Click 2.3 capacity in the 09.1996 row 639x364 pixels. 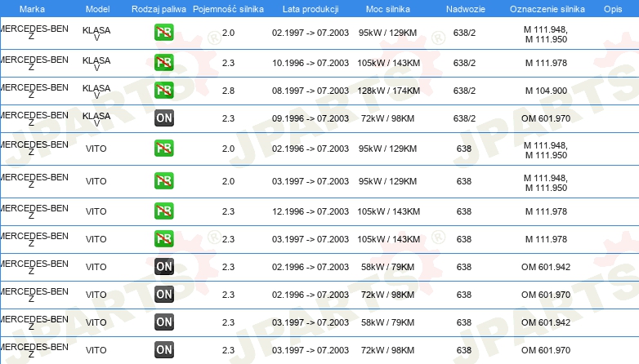pyautogui.click(x=228, y=118)
